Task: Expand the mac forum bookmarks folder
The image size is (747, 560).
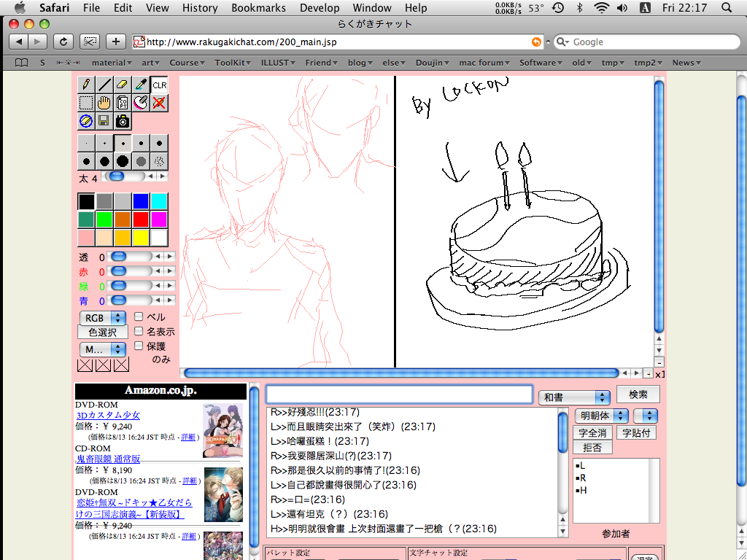Action: point(484,63)
